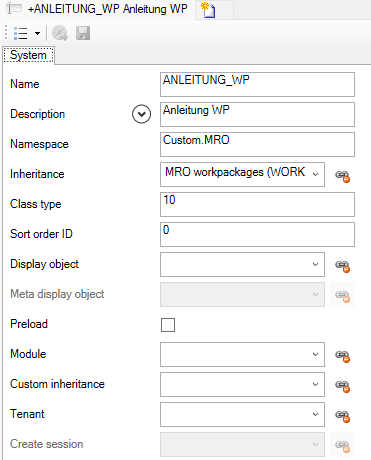Click the Inheritance label text
371x460 pixels.
(37, 174)
